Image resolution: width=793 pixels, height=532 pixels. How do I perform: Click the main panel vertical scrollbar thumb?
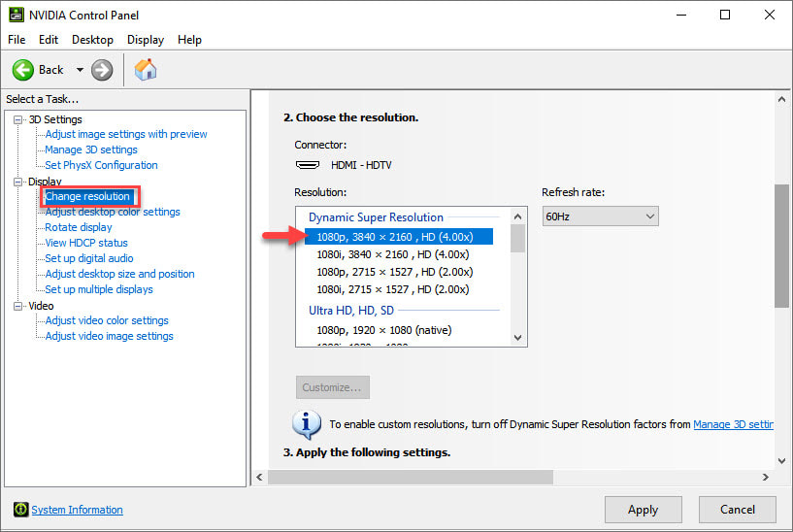[781, 246]
